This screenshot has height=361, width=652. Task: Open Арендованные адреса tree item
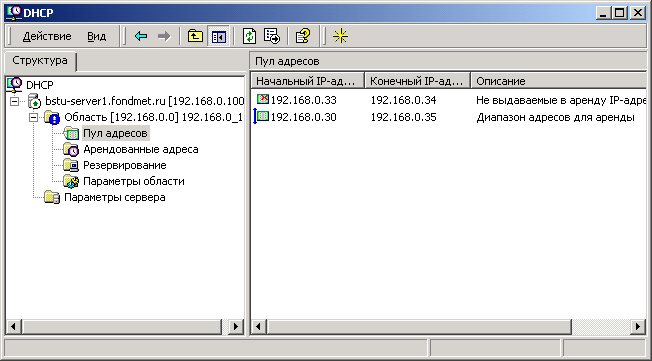[x=141, y=149]
